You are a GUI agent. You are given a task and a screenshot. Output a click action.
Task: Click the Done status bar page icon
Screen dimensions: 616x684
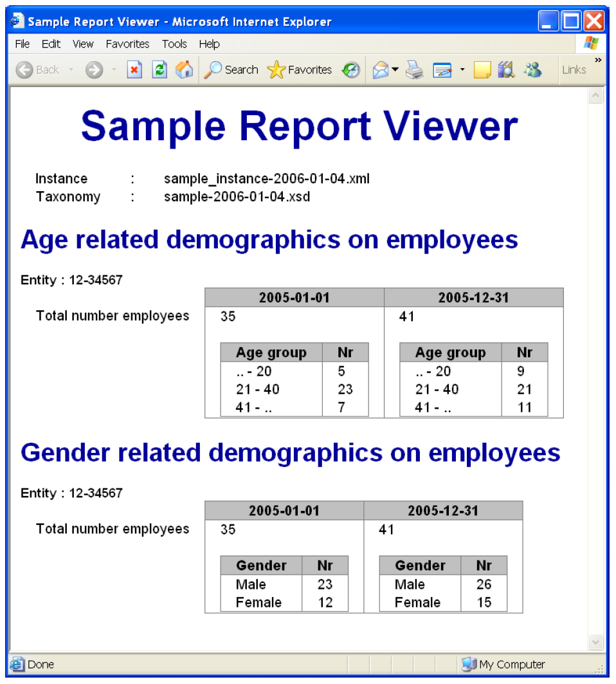point(17,664)
